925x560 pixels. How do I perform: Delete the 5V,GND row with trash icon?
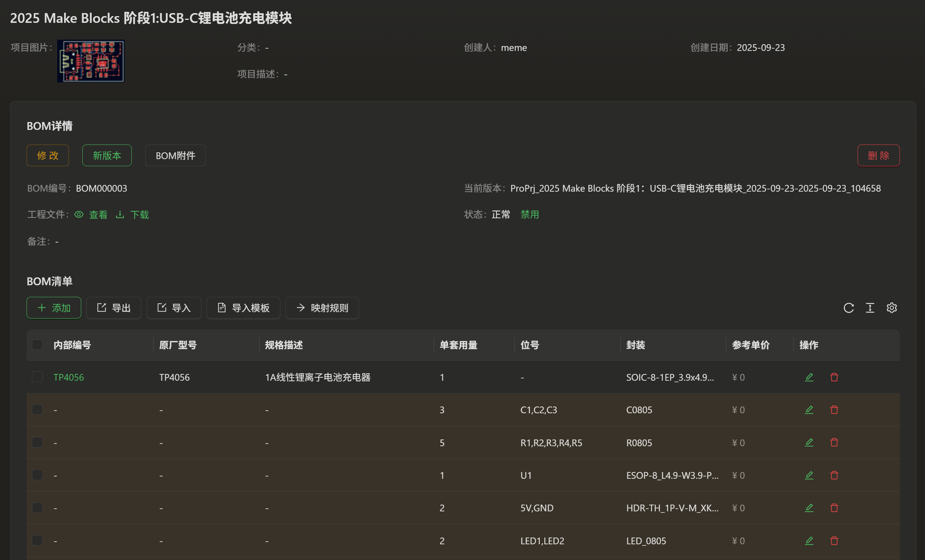[834, 508]
